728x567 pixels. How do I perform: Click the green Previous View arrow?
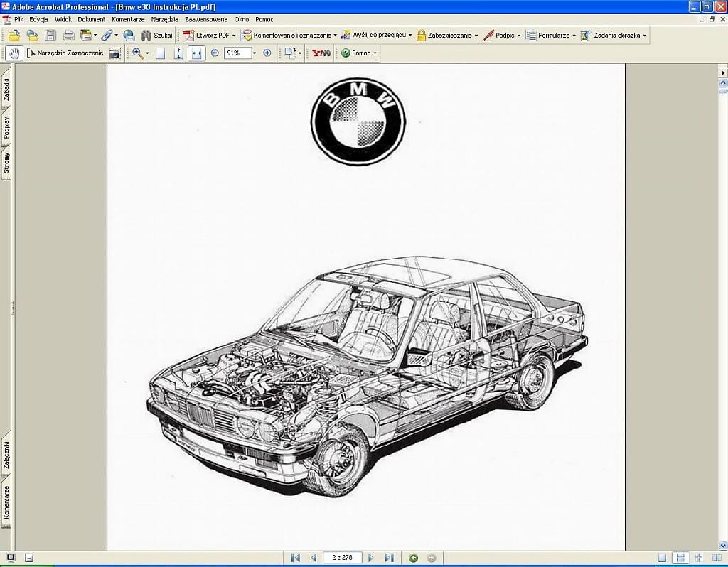(x=413, y=558)
